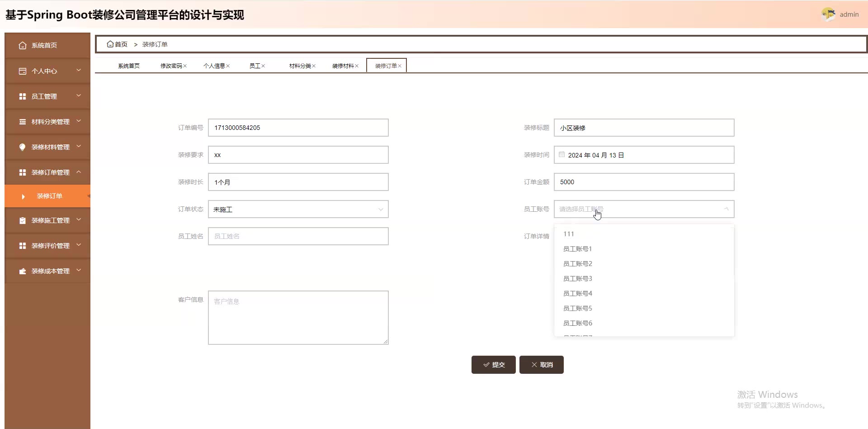Click the 装修材料管理 bulb icon
Screen dimensions: 868x429
click(23, 147)
